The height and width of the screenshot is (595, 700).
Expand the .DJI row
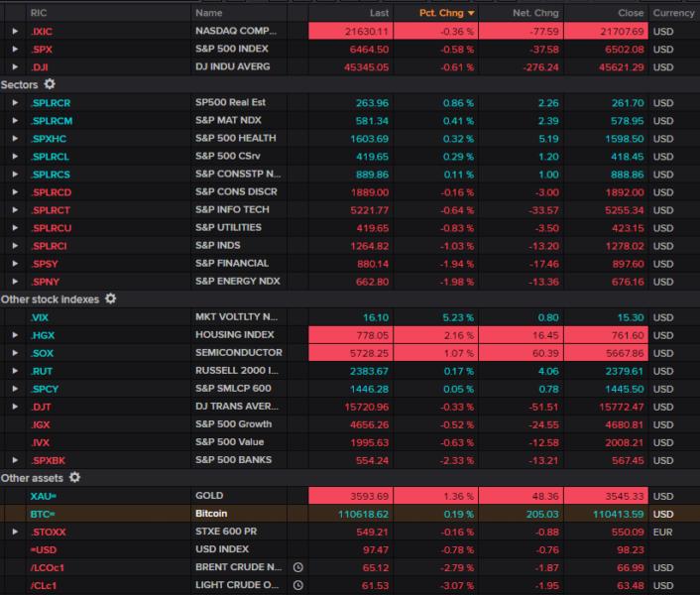tap(15, 67)
